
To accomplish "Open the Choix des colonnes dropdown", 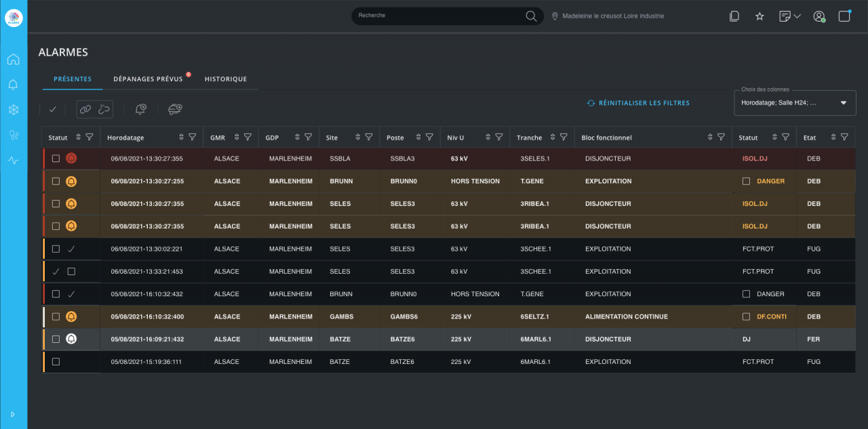I will click(794, 103).
